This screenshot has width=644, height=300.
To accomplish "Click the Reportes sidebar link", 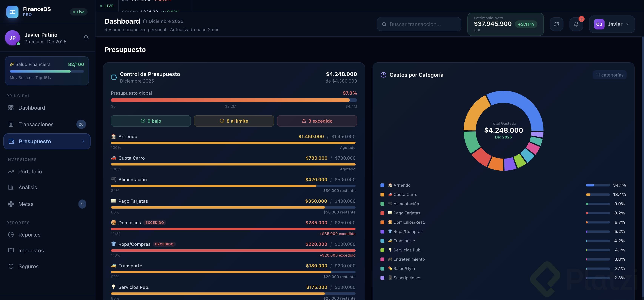I will point(29,235).
